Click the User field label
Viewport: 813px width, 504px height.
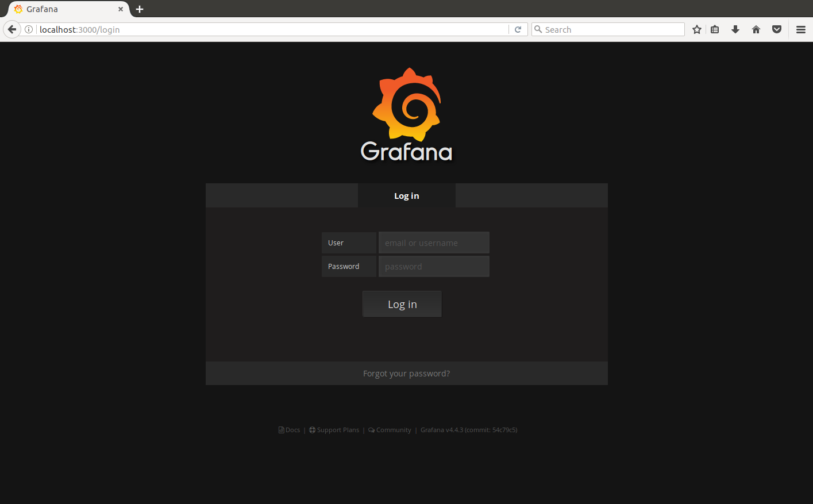[349, 243]
